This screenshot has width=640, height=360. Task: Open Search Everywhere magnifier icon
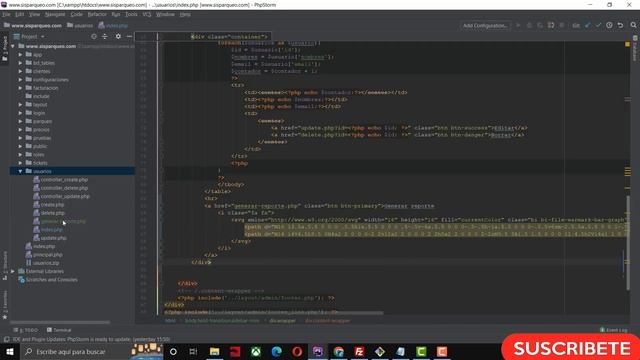point(633,25)
